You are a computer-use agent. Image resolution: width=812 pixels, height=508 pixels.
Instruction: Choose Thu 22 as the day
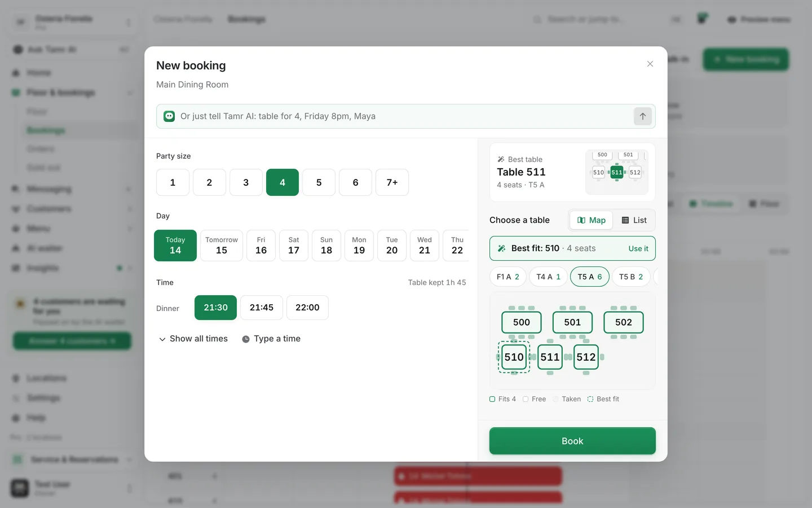pos(457,246)
